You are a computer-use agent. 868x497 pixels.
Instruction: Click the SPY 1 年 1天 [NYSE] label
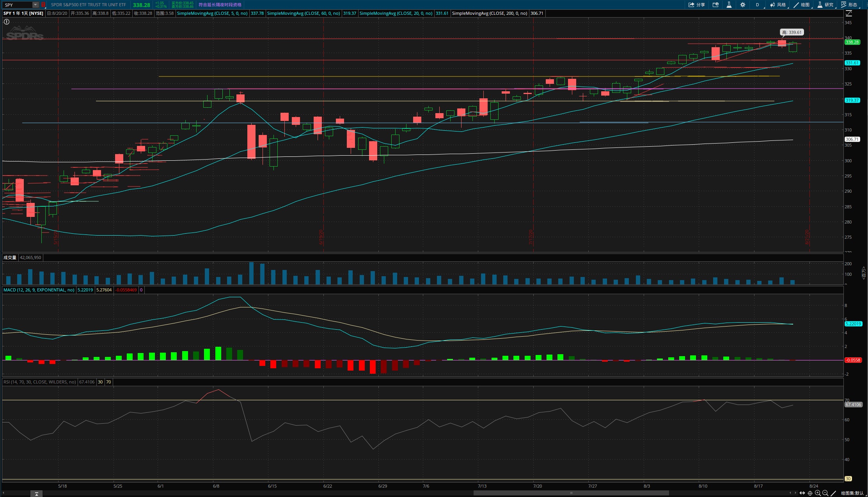[23, 13]
